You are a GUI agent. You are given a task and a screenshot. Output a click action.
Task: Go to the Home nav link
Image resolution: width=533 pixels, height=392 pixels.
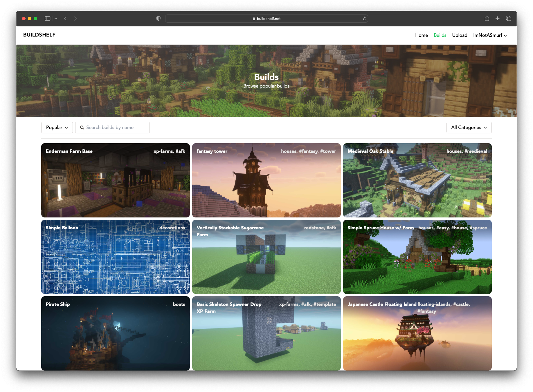point(422,35)
